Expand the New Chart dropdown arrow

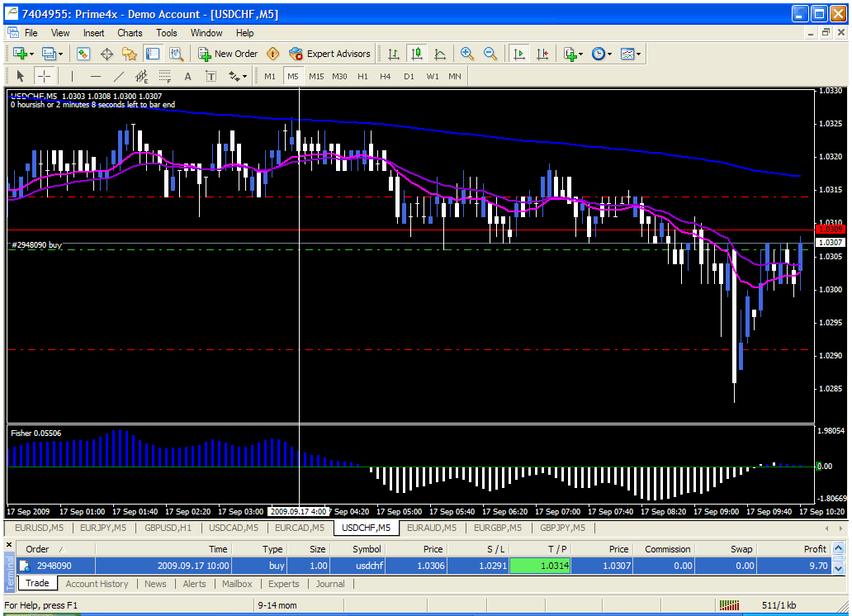click(31, 54)
